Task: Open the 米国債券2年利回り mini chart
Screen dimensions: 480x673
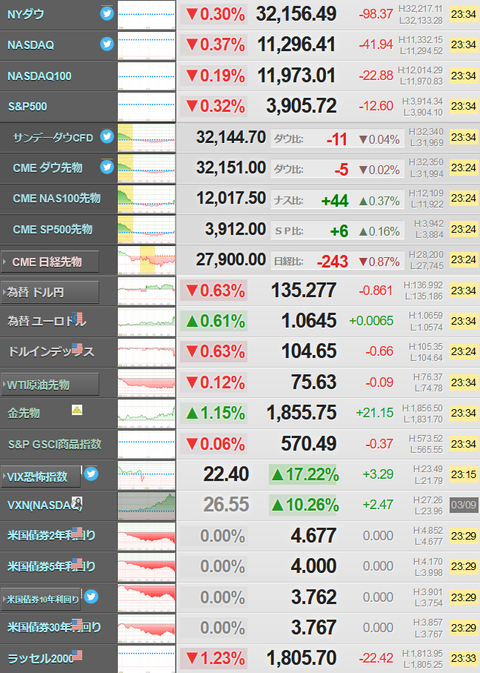Action: (x=146, y=536)
